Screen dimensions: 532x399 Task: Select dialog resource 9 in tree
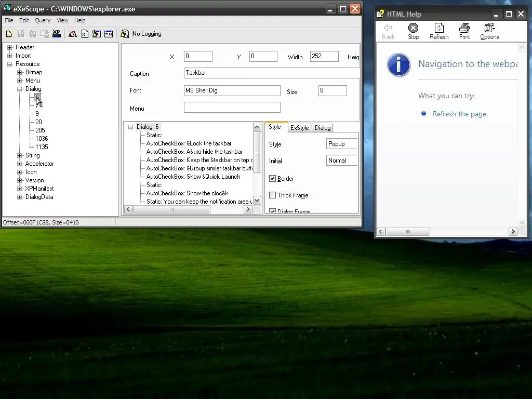point(37,114)
